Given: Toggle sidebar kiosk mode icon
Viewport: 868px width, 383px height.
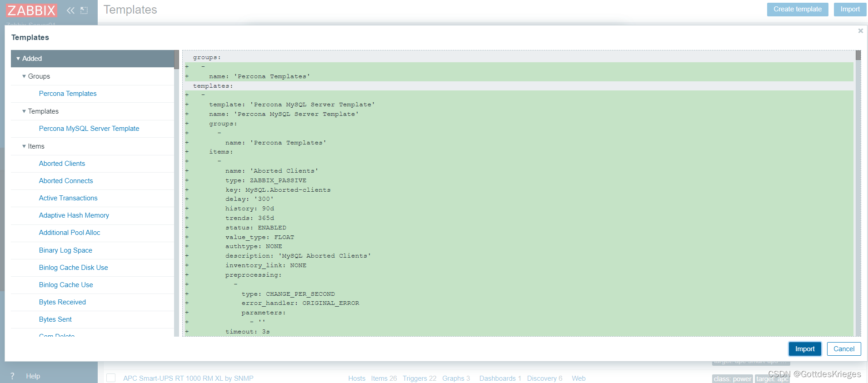Looking at the screenshot, I should 84,10.
